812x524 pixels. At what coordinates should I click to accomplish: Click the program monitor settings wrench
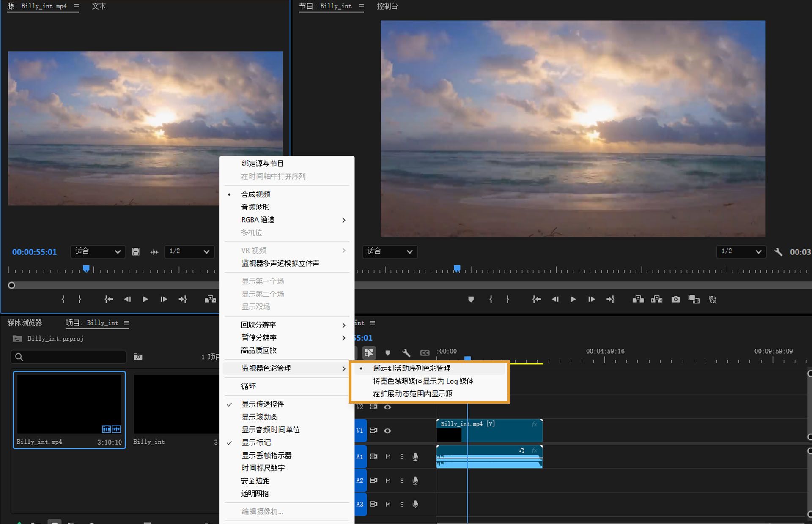click(x=778, y=252)
